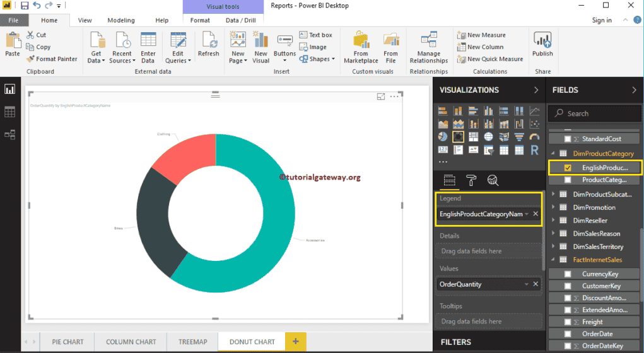Collapse the DimProductCategory table

pos(553,153)
